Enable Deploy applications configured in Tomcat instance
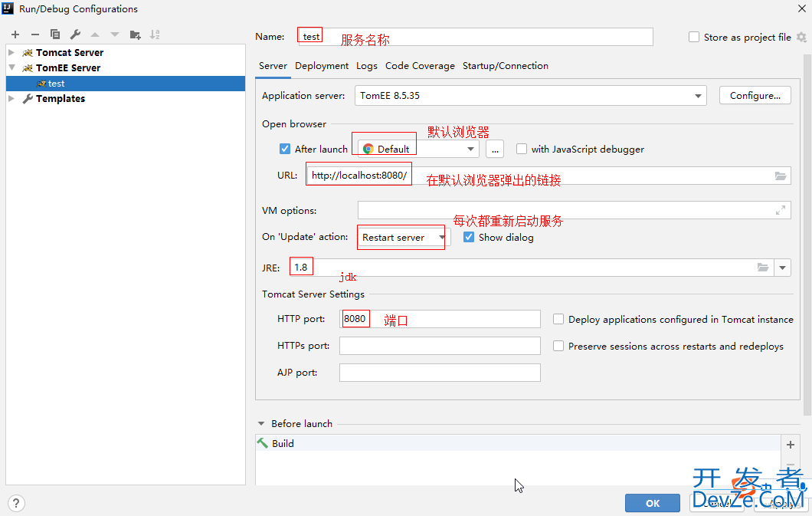 click(558, 319)
